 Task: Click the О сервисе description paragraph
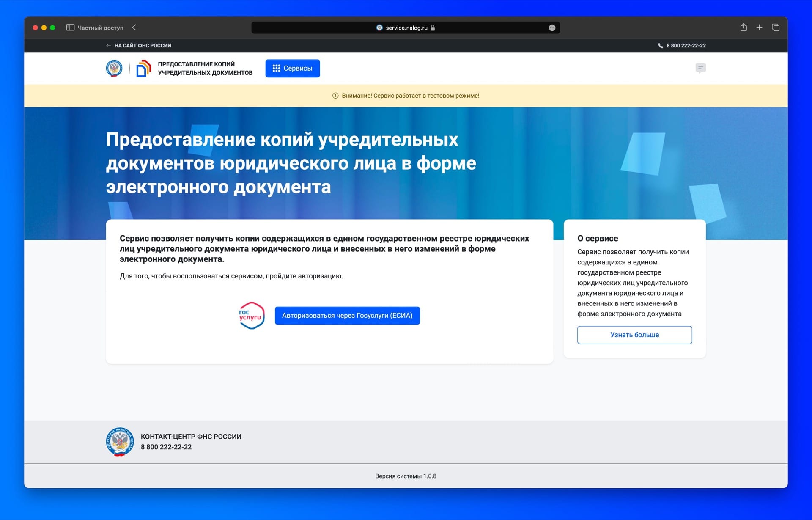[633, 283]
